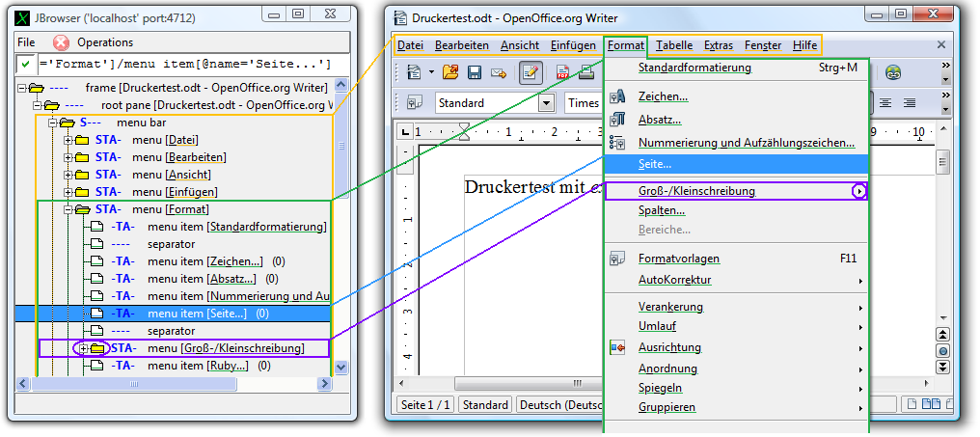Screen dimensions: 980x437
Task: Expand the Groß-/Kleinschreibung tree node
Action: coord(83,348)
